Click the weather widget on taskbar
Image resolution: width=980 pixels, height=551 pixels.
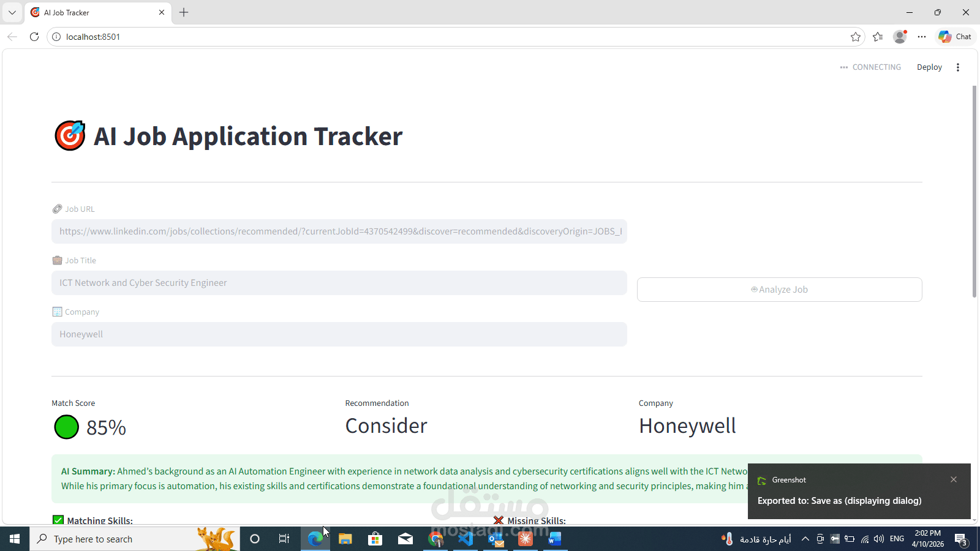(756, 539)
